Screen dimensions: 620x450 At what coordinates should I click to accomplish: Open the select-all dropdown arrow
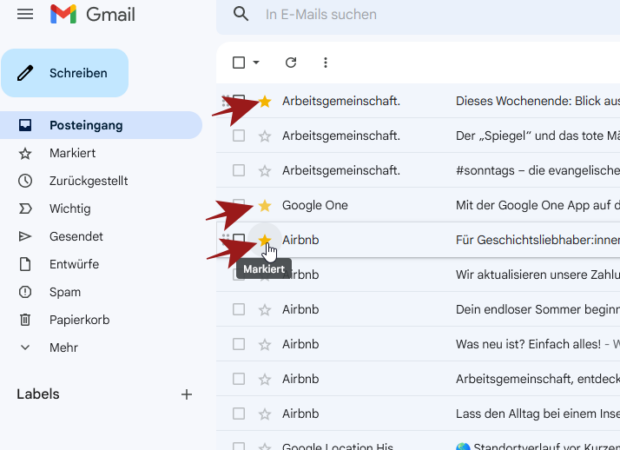pyautogui.click(x=256, y=62)
